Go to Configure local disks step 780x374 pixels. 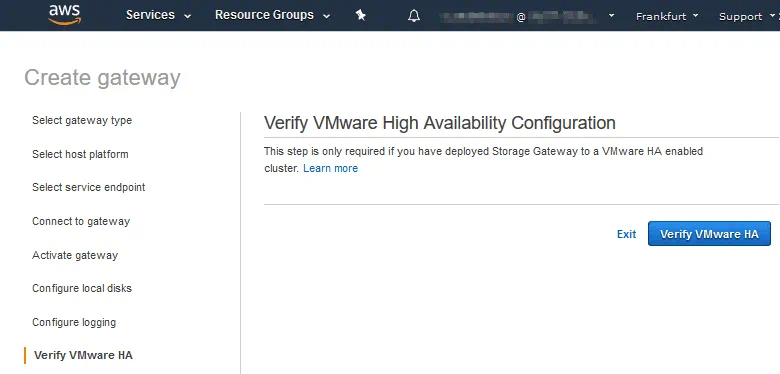point(82,288)
